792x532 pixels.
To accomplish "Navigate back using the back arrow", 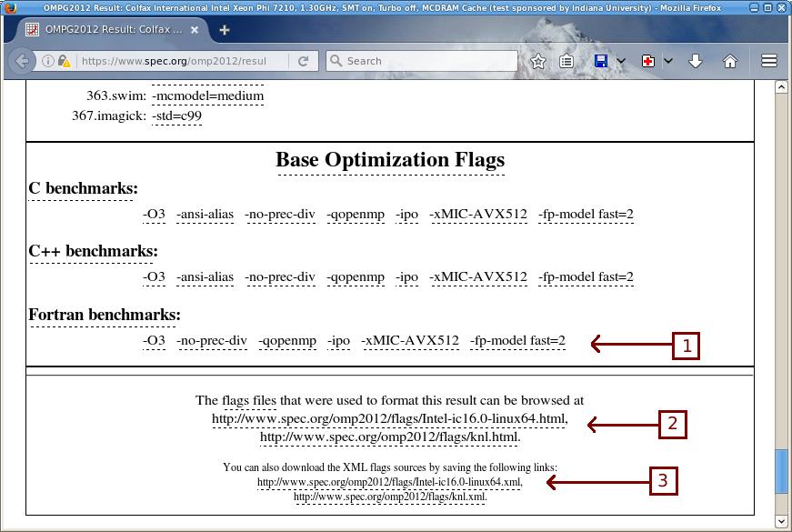I will tap(20, 61).
